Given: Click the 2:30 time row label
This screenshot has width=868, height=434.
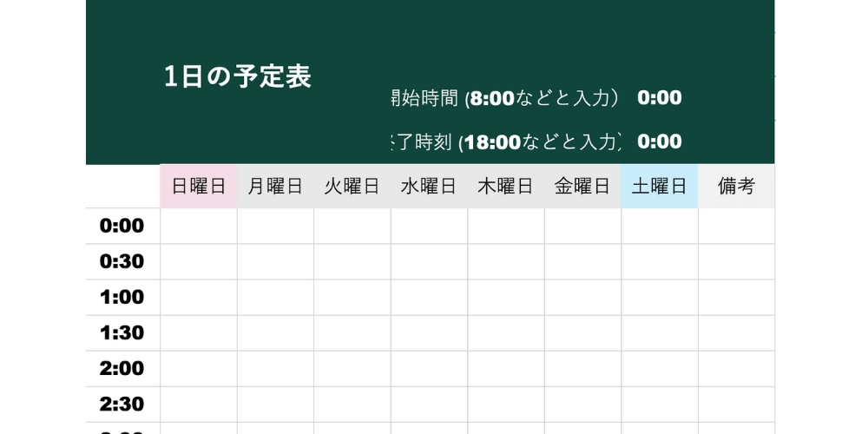Looking at the screenshot, I should (x=122, y=404).
